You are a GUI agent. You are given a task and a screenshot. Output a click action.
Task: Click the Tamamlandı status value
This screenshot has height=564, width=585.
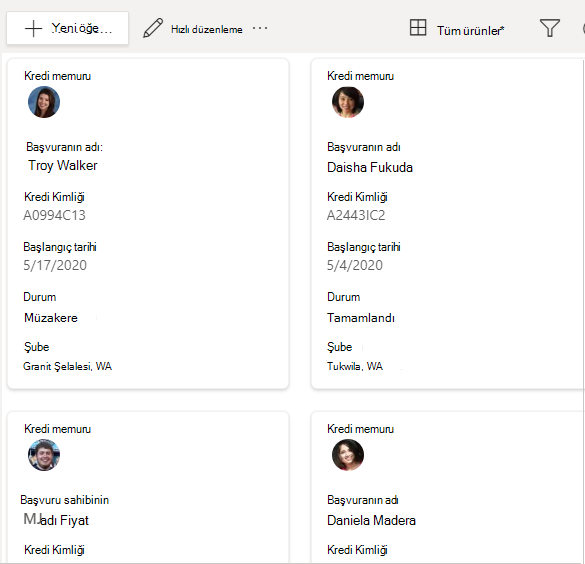(x=361, y=318)
